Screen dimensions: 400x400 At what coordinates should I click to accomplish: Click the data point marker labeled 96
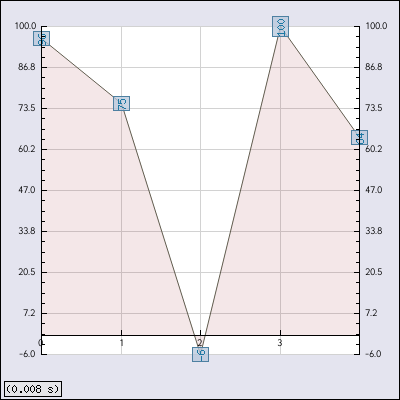42,38
